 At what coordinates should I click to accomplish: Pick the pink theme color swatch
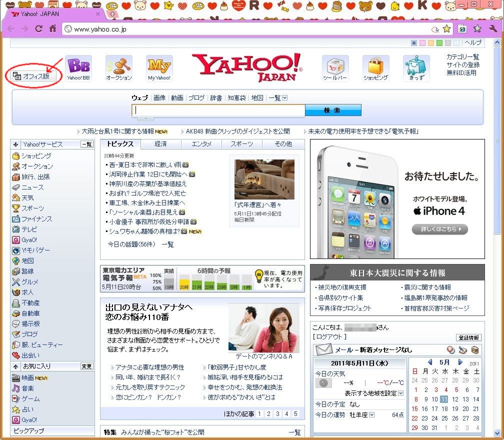click(x=422, y=43)
